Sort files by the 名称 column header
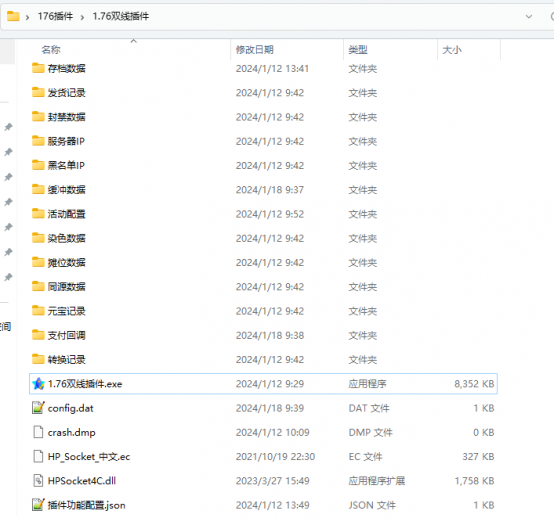The height and width of the screenshot is (525, 554). point(51,50)
